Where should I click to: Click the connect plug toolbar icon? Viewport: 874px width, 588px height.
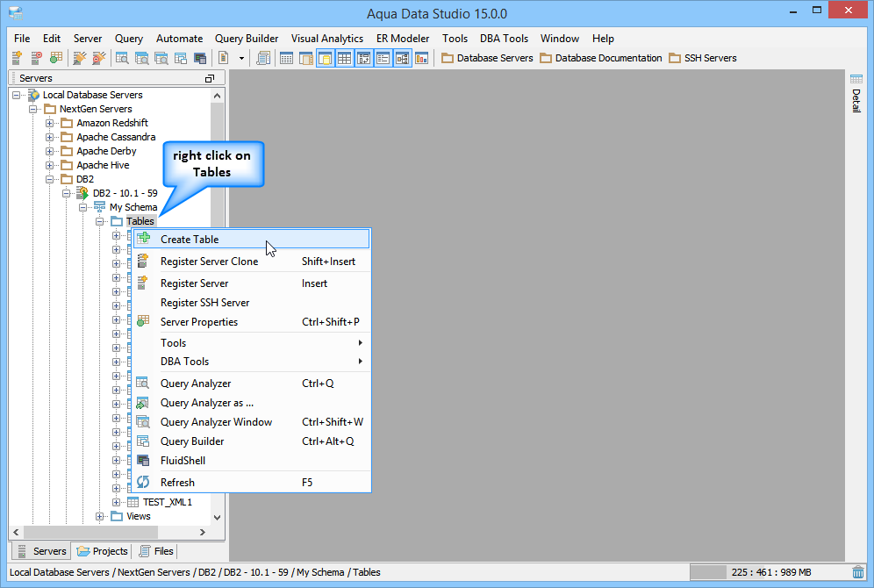click(80, 57)
